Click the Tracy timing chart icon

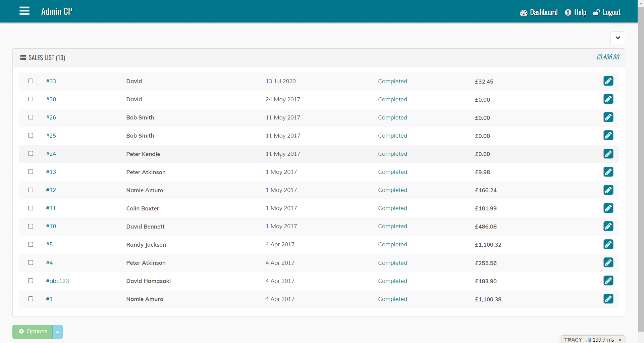tap(589, 340)
